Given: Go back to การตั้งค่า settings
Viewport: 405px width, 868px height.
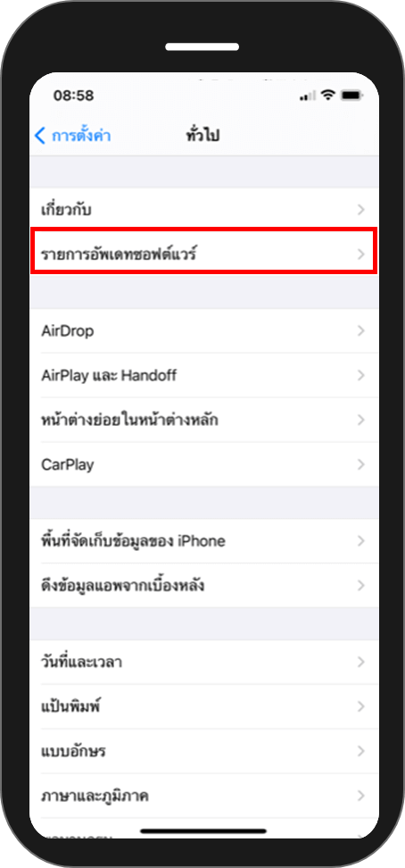Looking at the screenshot, I should (x=72, y=135).
